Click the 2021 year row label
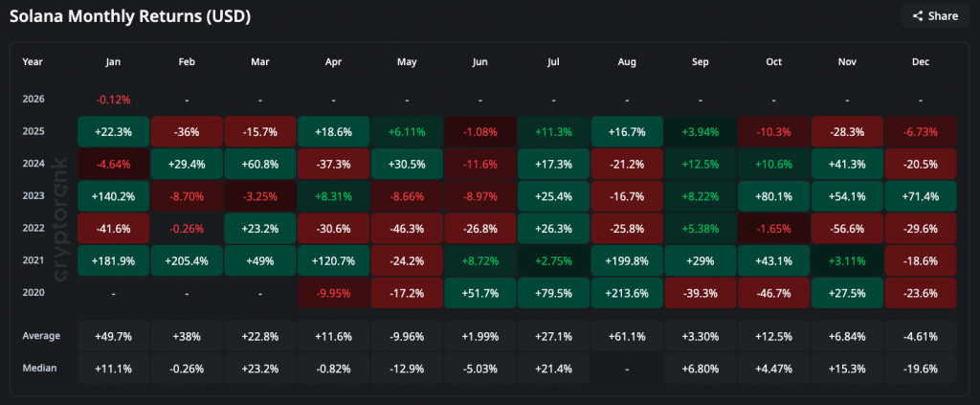980x405 pixels. [33, 260]
